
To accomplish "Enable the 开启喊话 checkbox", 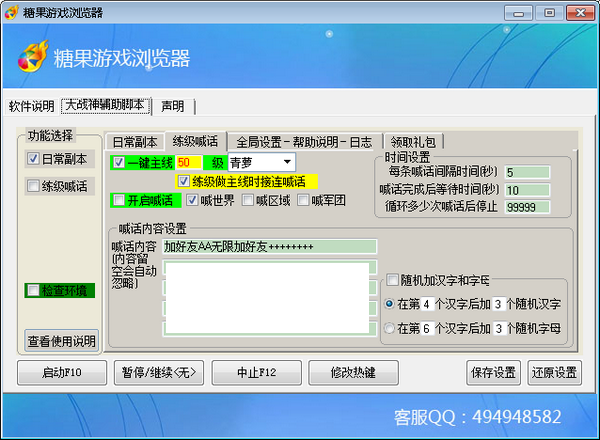I will point(119,200).
